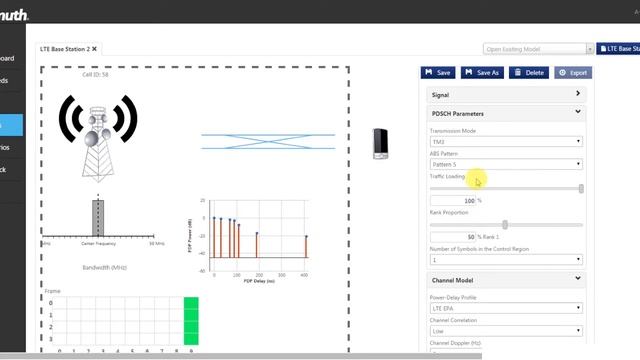Close the LTE Base Station 2 tab
The width and height of the screenshot is (640, 360).
pos(94,49)
